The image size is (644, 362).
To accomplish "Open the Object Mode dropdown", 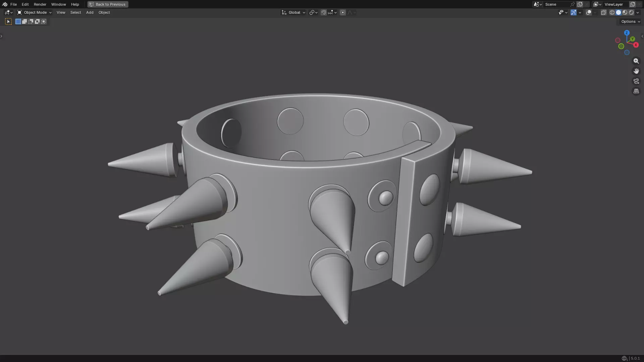I will coord(35,12).
